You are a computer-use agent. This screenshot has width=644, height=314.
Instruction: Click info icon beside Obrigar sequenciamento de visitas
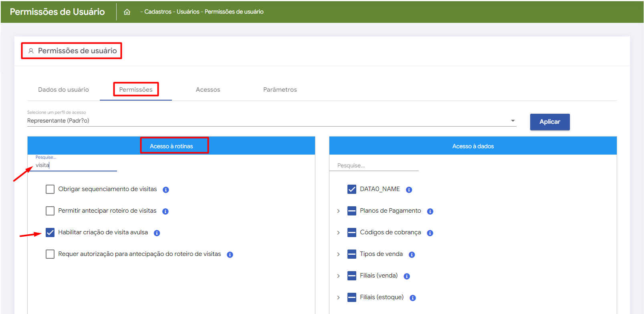pyautogui.click(x=166, y=190)
